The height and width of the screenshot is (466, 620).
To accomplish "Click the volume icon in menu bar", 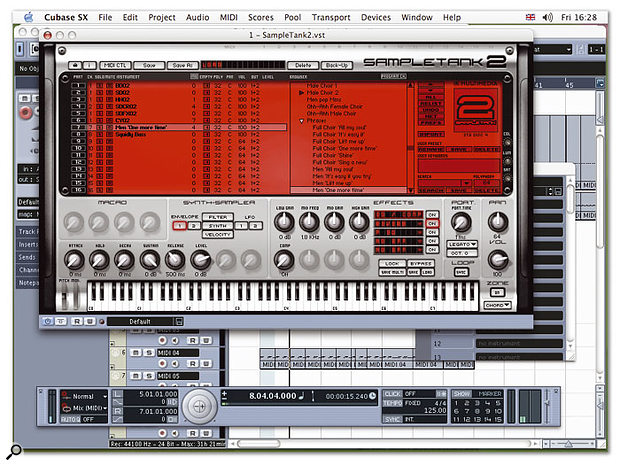I will click(x=547, y=17).
